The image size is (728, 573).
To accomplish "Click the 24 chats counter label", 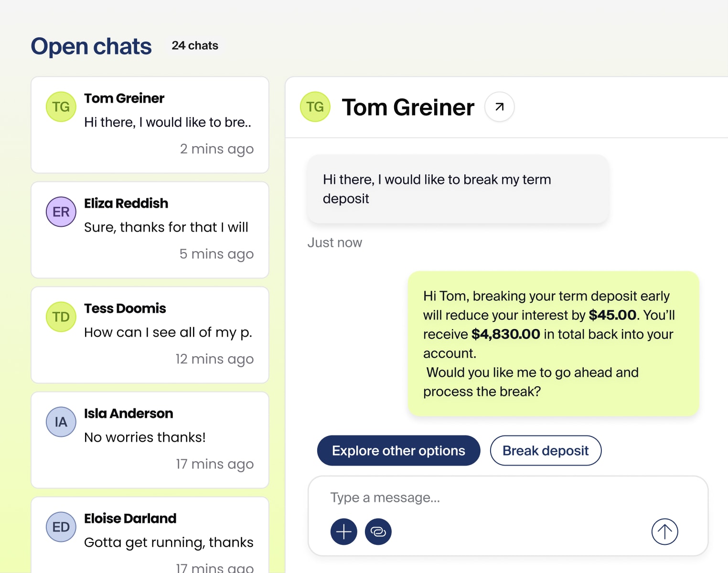I will [x=195, y=46].
